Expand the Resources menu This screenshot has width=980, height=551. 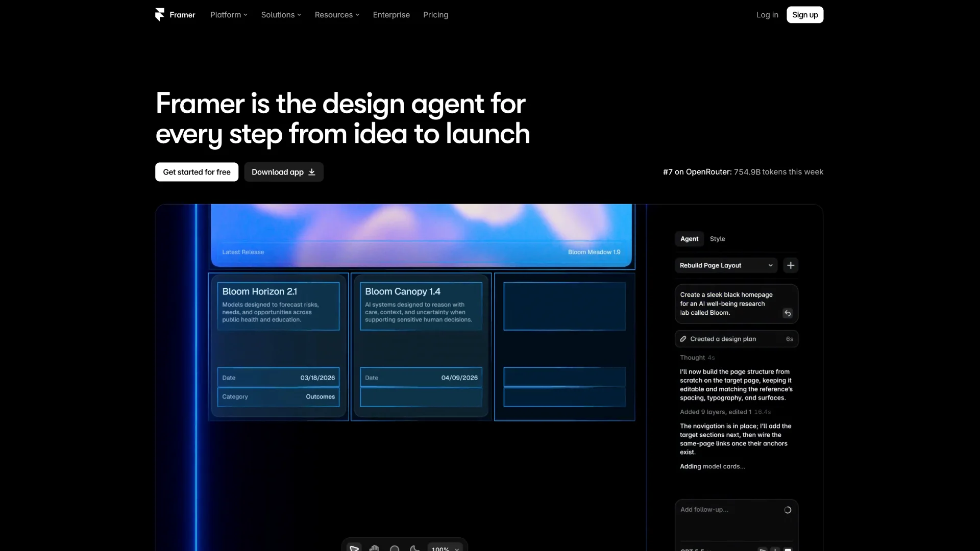(x=337, y=15)
